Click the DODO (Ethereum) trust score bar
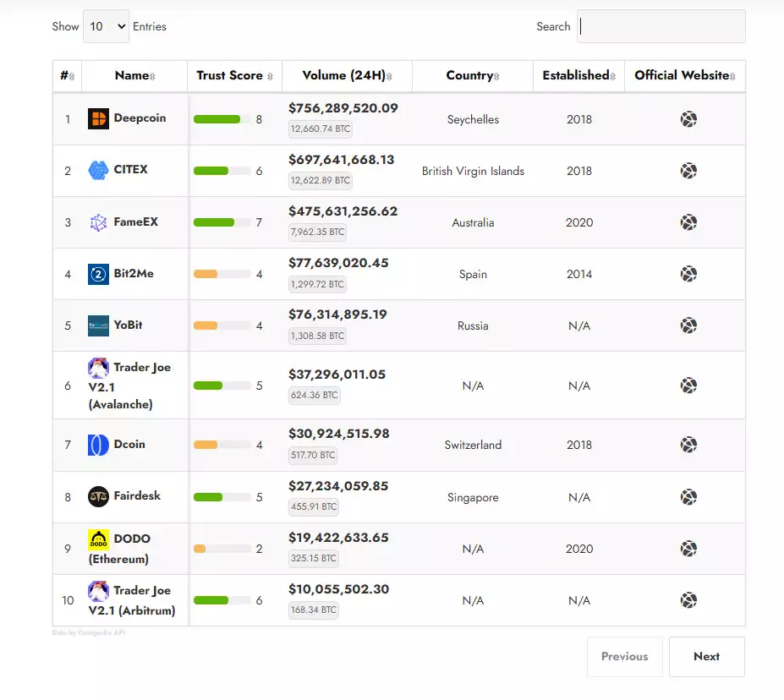This screenshot has height=700, width=784. tap(222, 549)
